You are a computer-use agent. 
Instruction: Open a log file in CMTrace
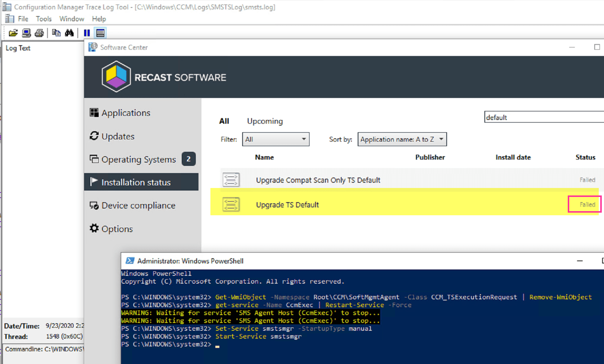tap(13, 33)
